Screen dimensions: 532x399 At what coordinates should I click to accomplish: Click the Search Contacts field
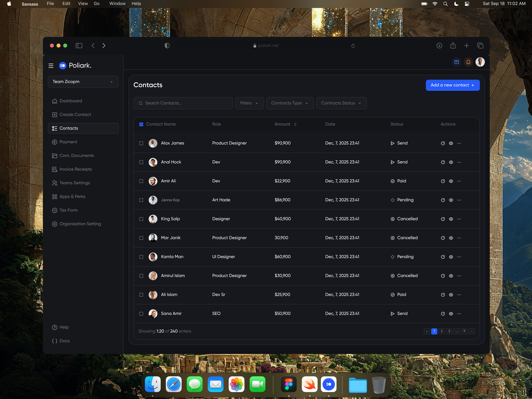click(183, 103)
